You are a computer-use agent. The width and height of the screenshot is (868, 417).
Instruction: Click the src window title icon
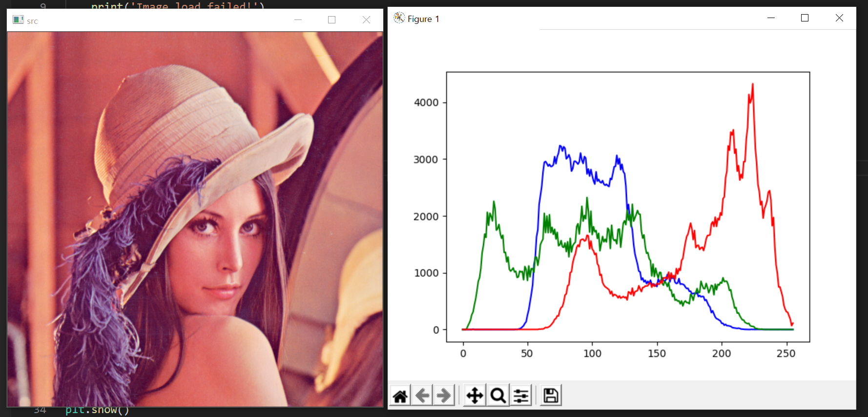18,20
